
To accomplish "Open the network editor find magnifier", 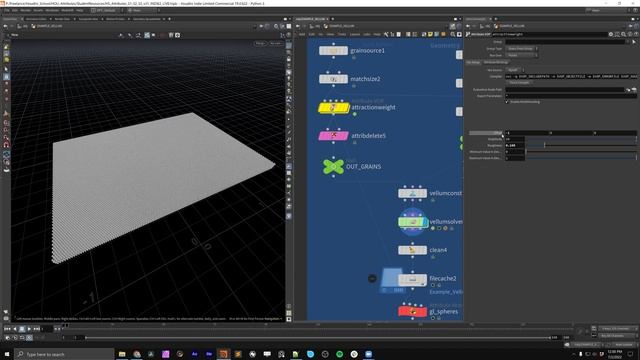I will (x=453, y=34).
